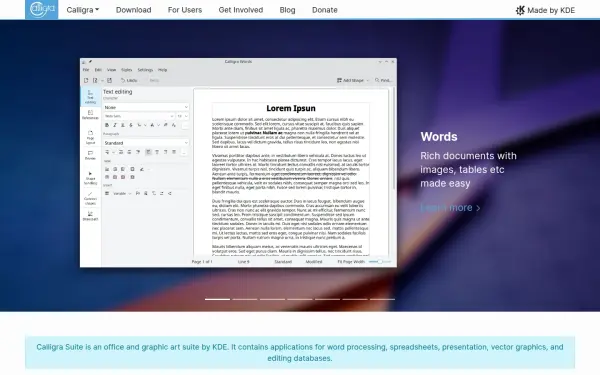Select the Text editing tool in Words sidebar
Viewport: 600px width, 375px height.
click(x=90, y=97)
